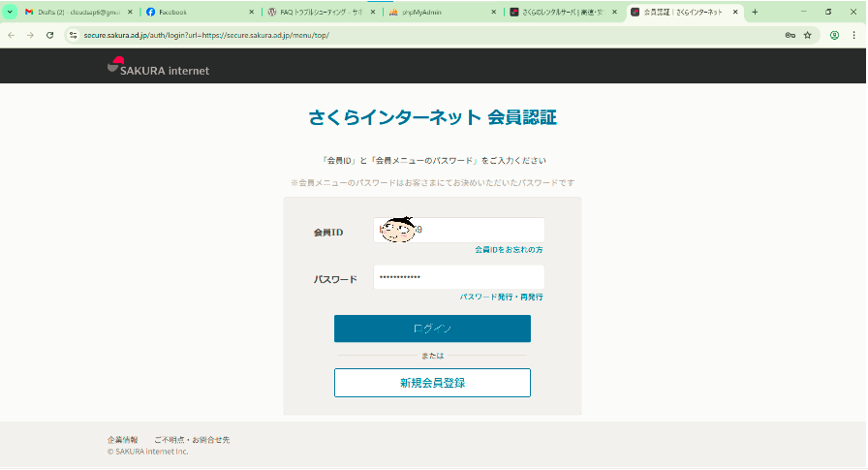The image size is (868, 470).
Task: Click the 新規会員登録 button
Action: (432, 383)
